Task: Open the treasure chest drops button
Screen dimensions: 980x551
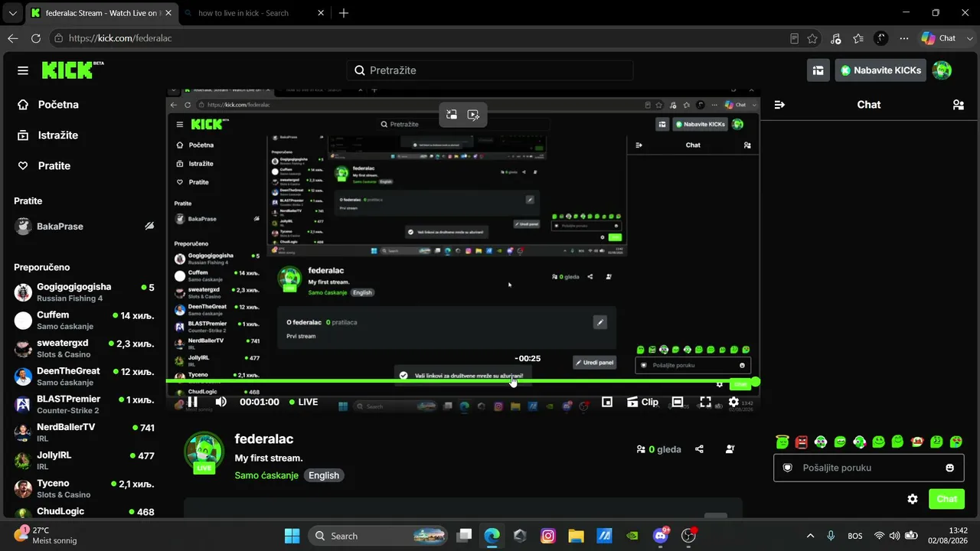Action: click(818, 70)
